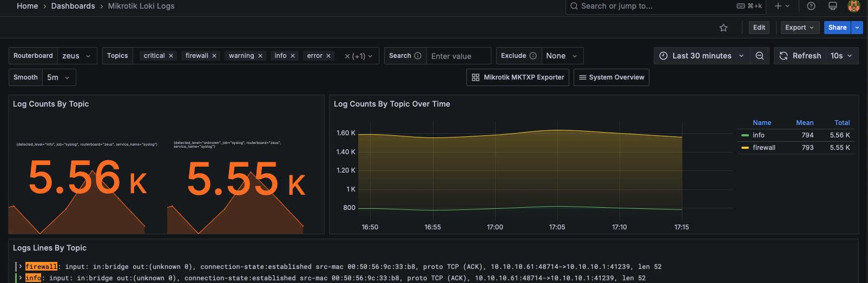Open the 10s refresh interval dropdown
The width and height of the screenshot is (868, 283).
click(x=841, y=56)
